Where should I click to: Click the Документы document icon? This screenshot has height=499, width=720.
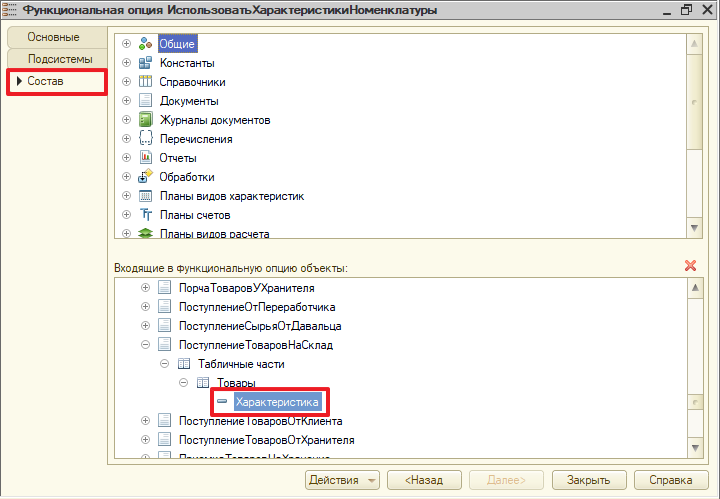[145, 101]
